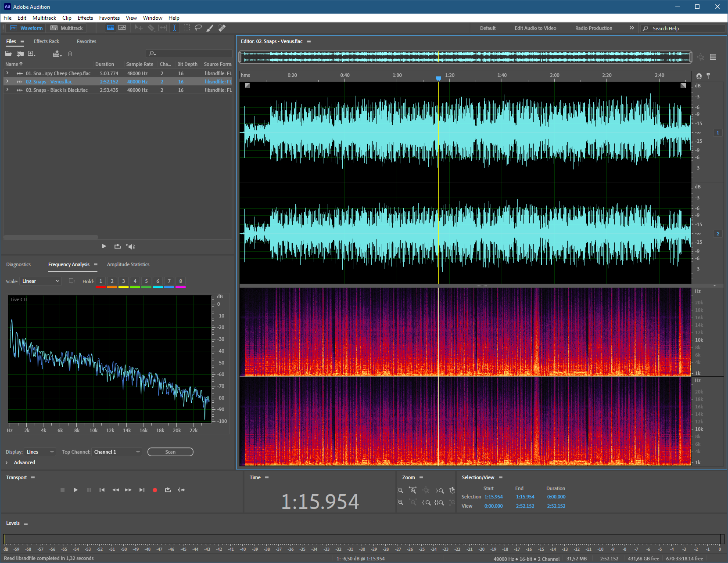Open the Favorites panel tab

pyautogui.click(x=86, y=41)
